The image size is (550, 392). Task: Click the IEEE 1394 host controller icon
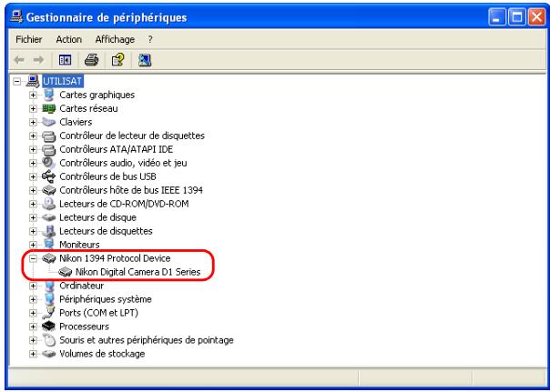pyautogui.click(x=49, y=190)
